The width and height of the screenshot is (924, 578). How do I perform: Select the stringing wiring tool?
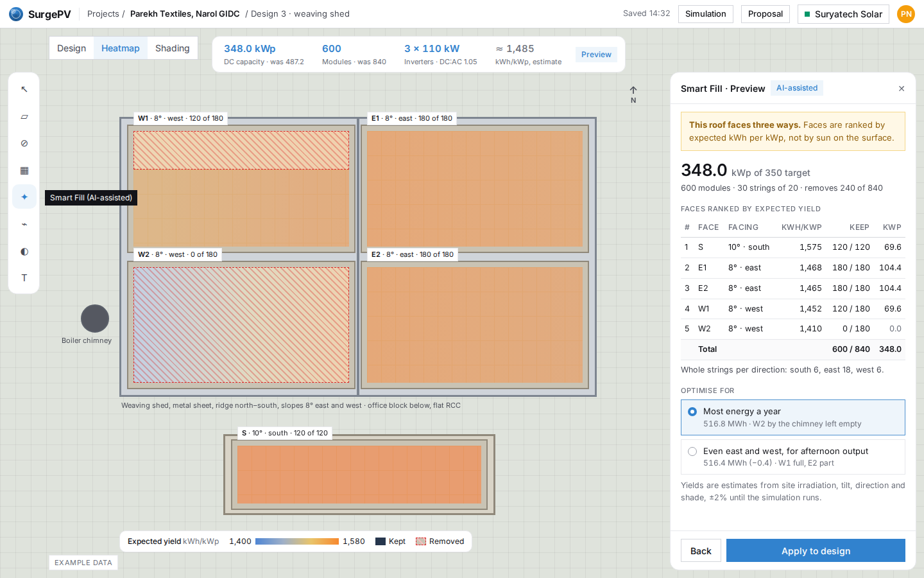[x=24, y=224]
